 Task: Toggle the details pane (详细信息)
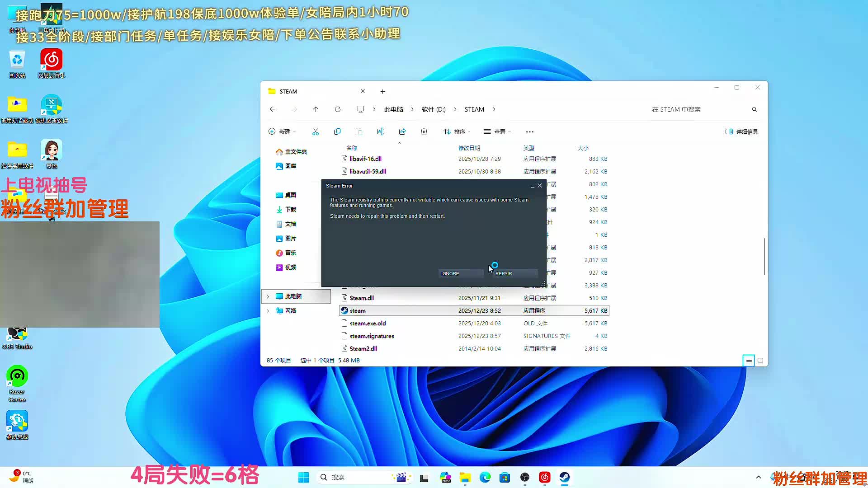tap(741, 131)
